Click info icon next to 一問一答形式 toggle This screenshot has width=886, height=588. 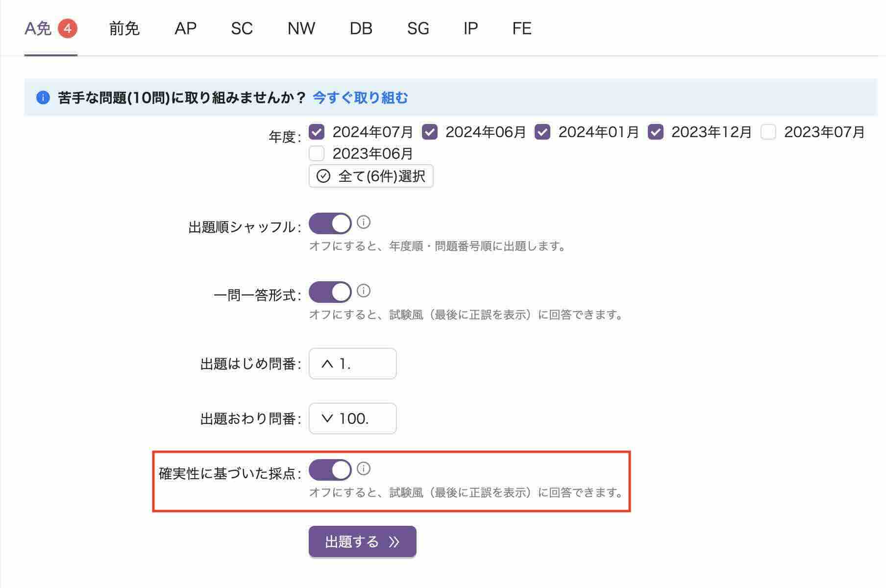pos(363,291)
